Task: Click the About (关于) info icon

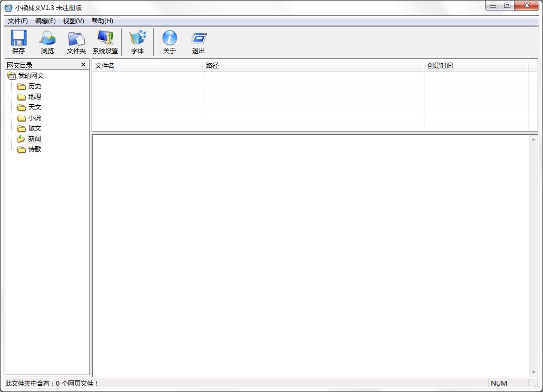Action: [169, 42]
